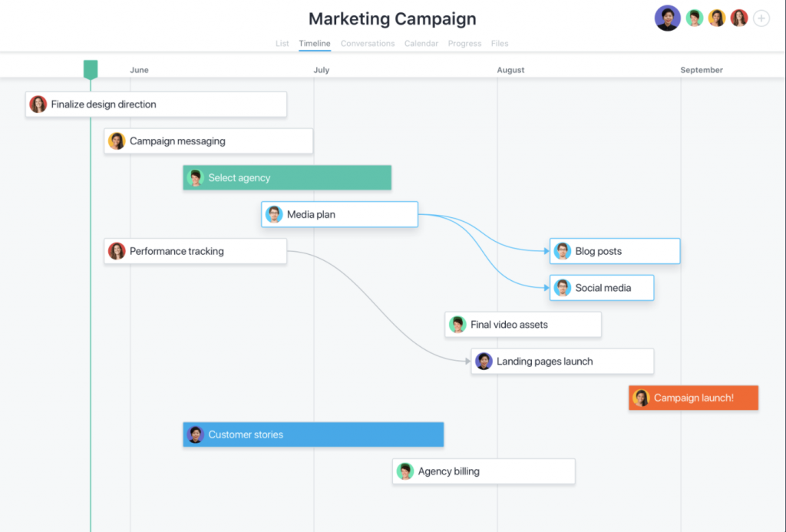The image size is (786, 532).
Task: Click assignee avatar on Blog posts
Action: (x=563, y=251)
